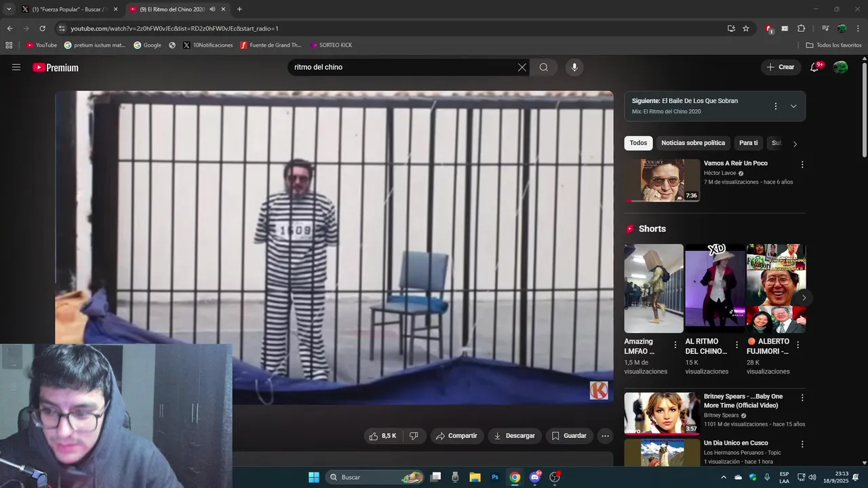Open Photoshop from the taskbar

coord(495,477)
